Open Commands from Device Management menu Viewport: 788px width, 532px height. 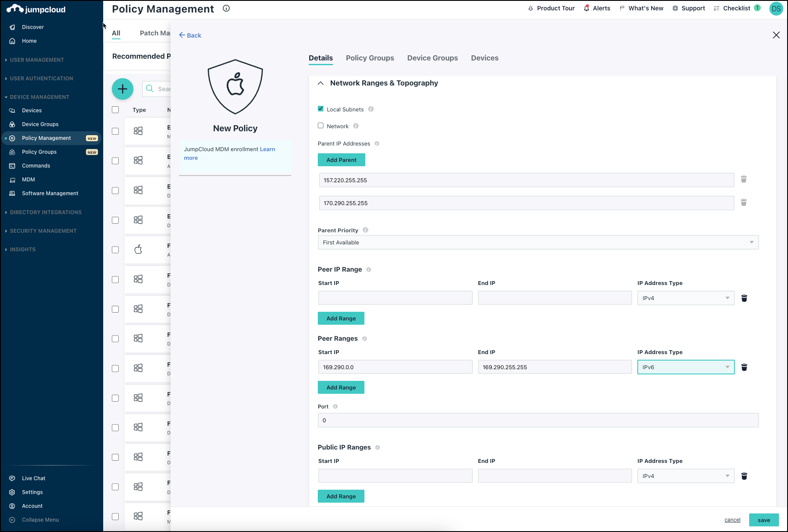pyautogui.click(x=36, y=165)
